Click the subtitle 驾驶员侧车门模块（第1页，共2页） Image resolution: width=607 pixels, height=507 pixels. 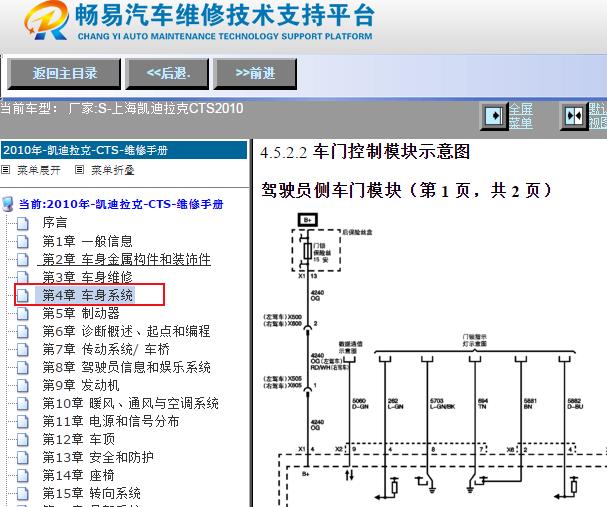tap(406, 190)
